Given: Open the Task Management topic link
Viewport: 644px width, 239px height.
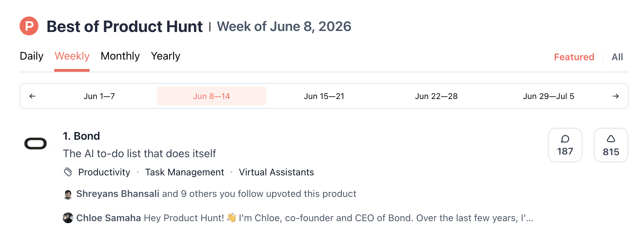Looking at the screenshot, I should [x=185, y=172].
